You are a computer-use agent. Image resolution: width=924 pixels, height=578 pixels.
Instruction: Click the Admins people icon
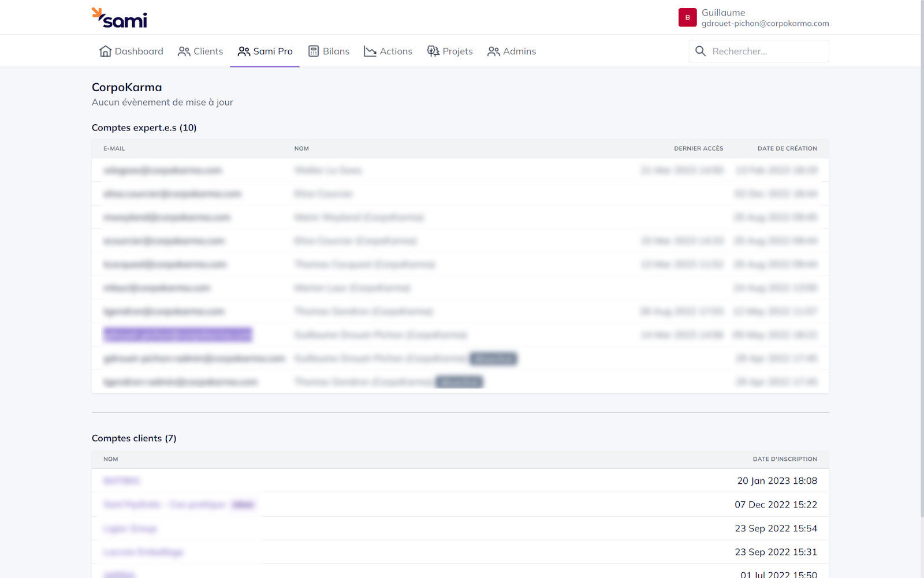coord(493,51)
